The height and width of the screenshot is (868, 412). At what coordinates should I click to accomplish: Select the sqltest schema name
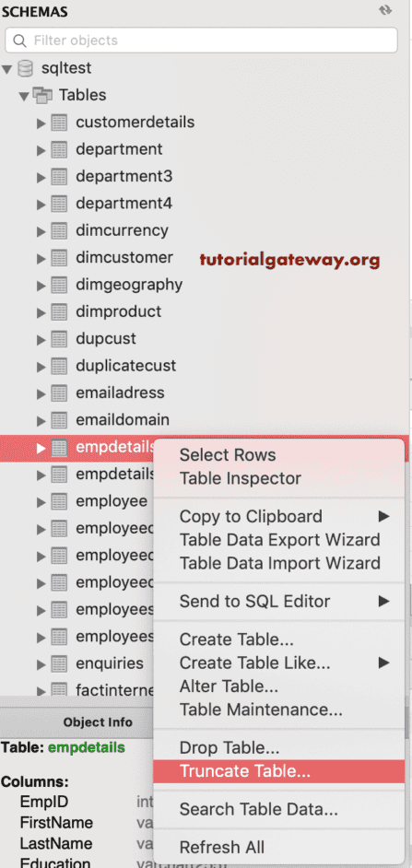click(66, 68)
